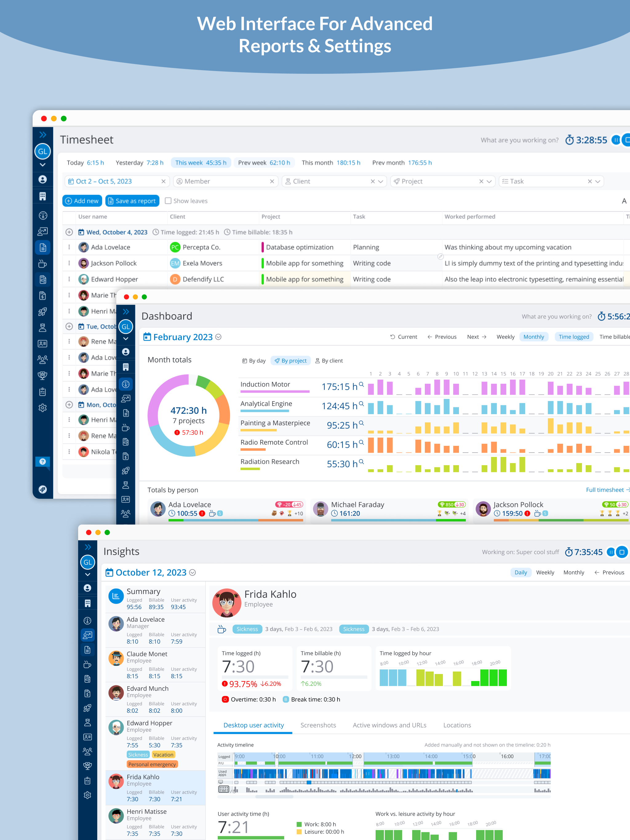Enable the Show leaves checkbox
The image size is (630, 840).
[168, 201]
